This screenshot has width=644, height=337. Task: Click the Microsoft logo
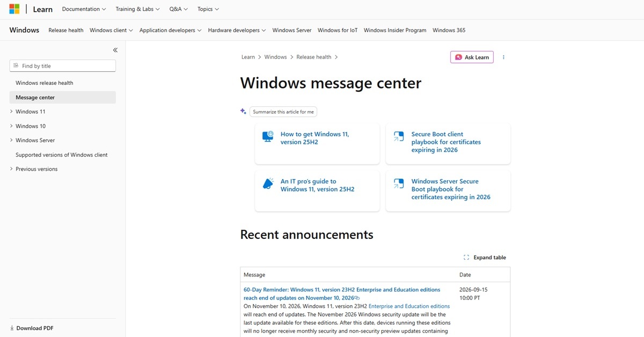(x=14, y=9)
